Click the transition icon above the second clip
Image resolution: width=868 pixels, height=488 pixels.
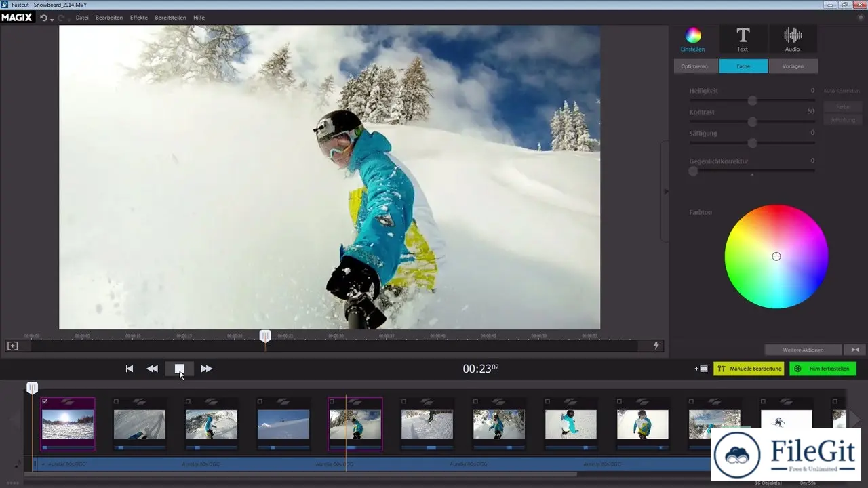click(x=140, y=401)
